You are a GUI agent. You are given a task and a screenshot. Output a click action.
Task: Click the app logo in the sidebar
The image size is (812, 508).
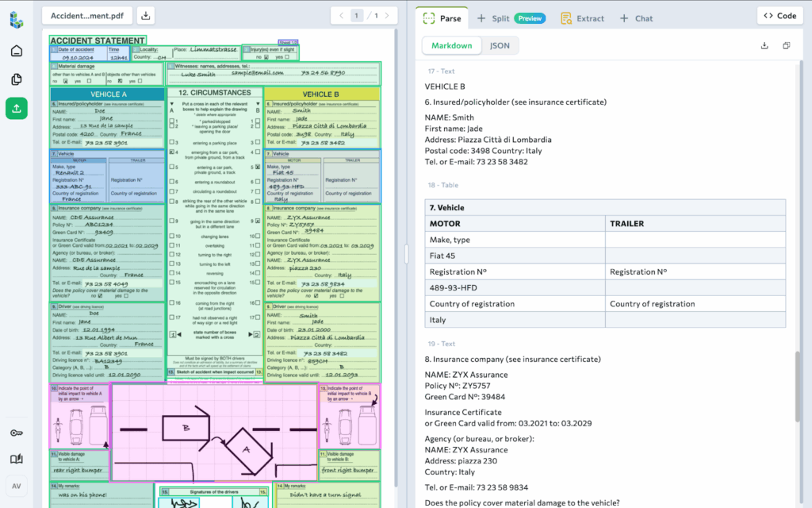click(17, 20)
